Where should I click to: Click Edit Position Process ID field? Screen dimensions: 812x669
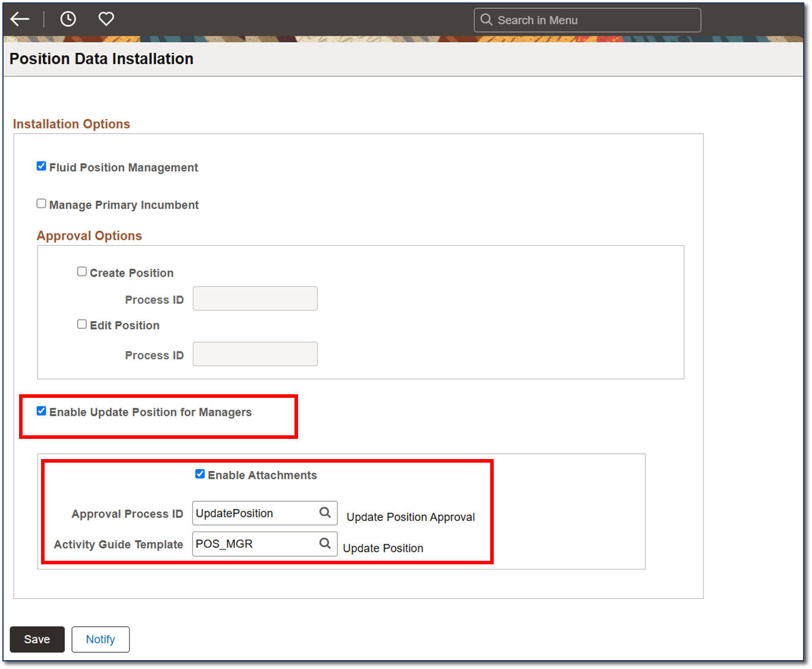coord(255,354)
